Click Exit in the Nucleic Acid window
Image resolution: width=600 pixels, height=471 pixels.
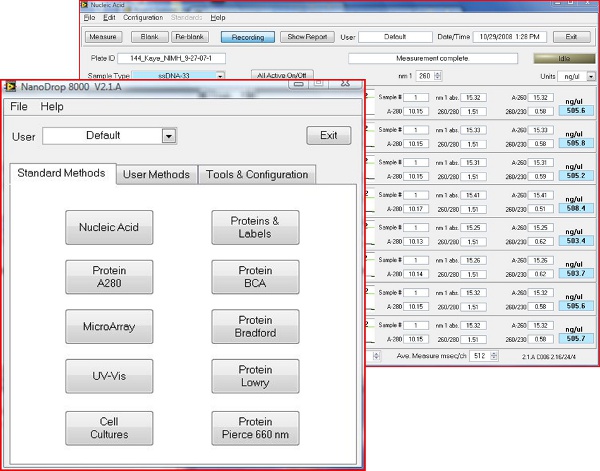pyautogui.click(x=571, y=37)
